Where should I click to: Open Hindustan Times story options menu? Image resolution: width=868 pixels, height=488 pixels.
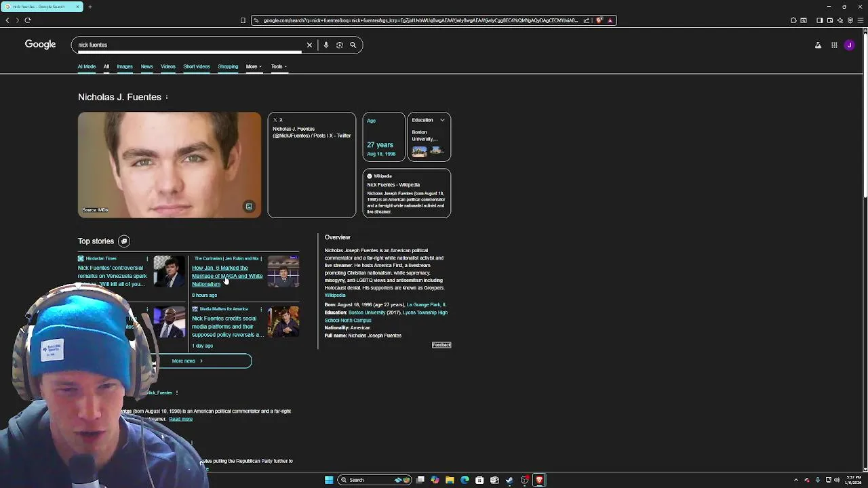click(x=147, y=258)
